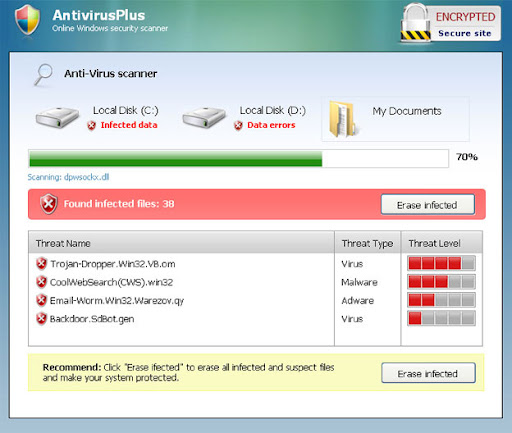Click threat level bar for CoolWebSearch row
Viewport: 512px width, 433px height.
pos(441,282)
